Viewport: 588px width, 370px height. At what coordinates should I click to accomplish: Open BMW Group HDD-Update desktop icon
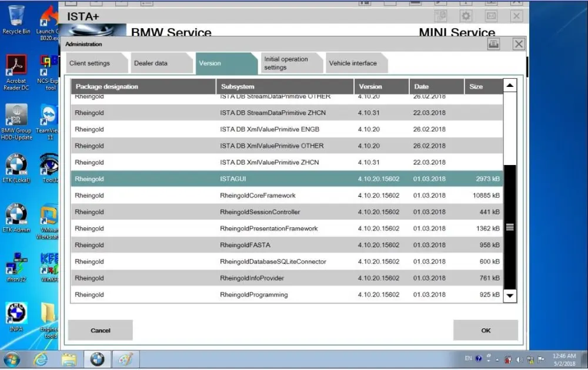16,122
